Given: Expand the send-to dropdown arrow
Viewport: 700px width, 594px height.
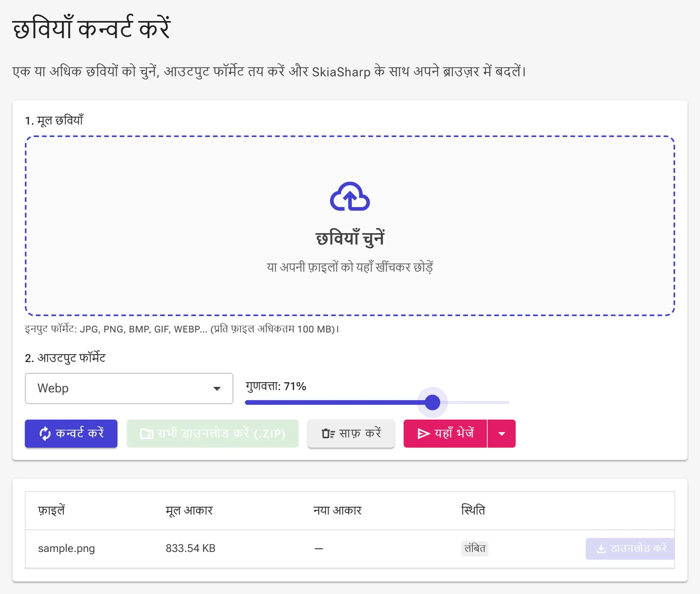Looking at the screenshot, I should [x=501, y=433].
